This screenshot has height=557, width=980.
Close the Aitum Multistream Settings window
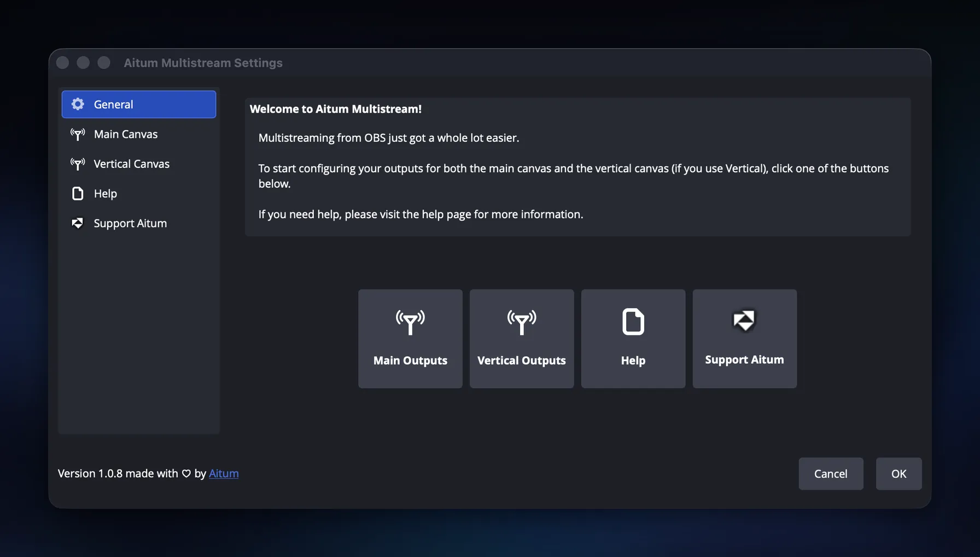click(x=62, y=63)
